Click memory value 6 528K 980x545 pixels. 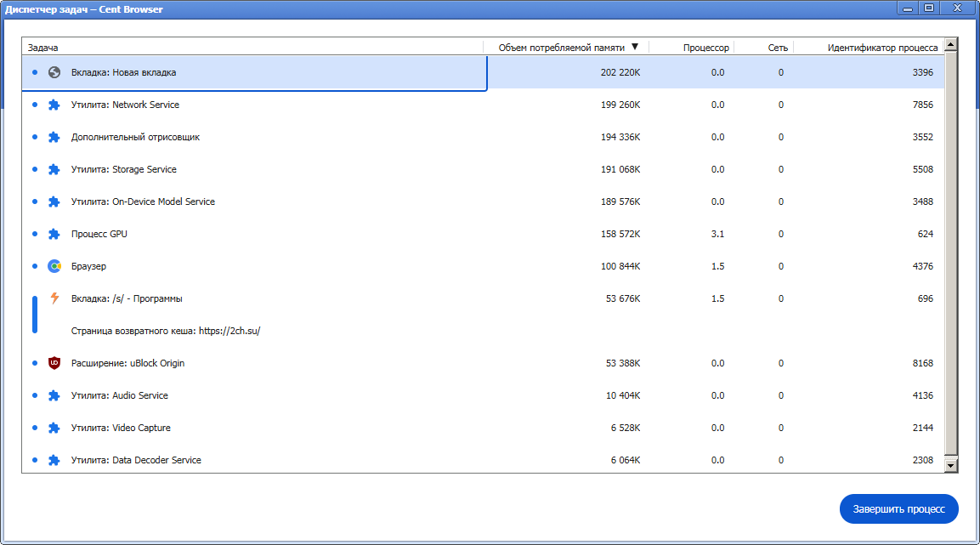pos(626,429)
